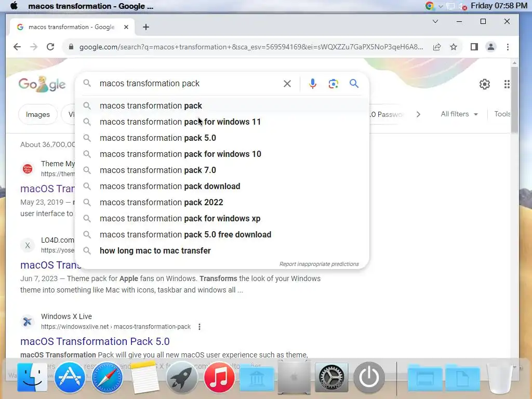Open the search Tools button
532x399 pixels.
[x=502, y=114]
